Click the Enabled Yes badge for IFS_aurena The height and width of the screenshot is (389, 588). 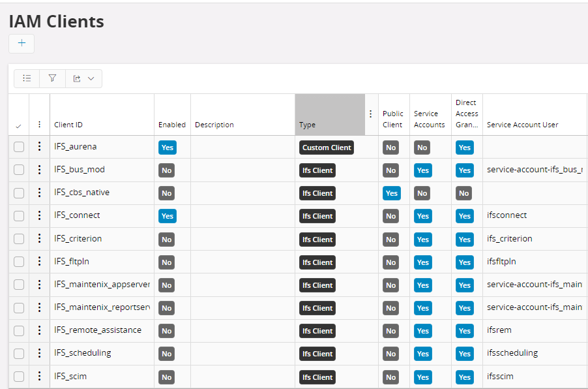pos(167,147)
